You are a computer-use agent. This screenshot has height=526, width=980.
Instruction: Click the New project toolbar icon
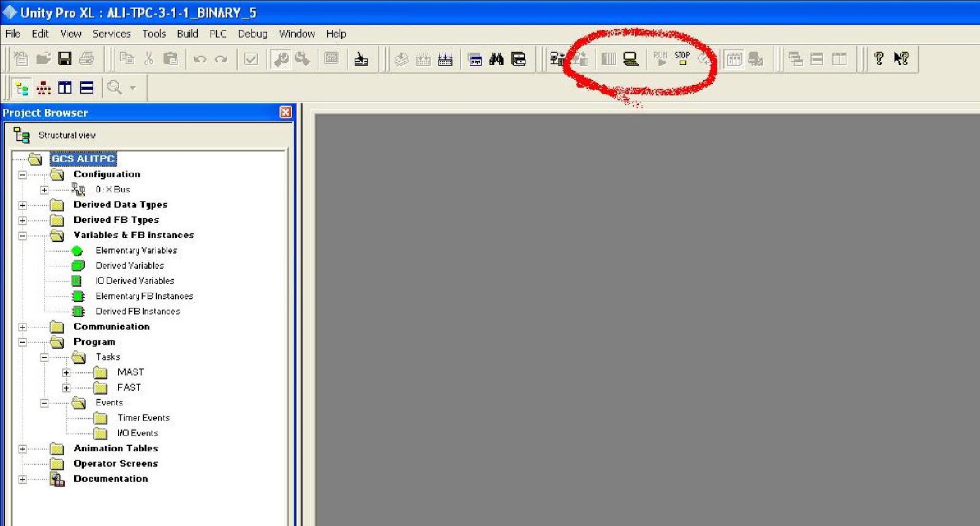21,59
